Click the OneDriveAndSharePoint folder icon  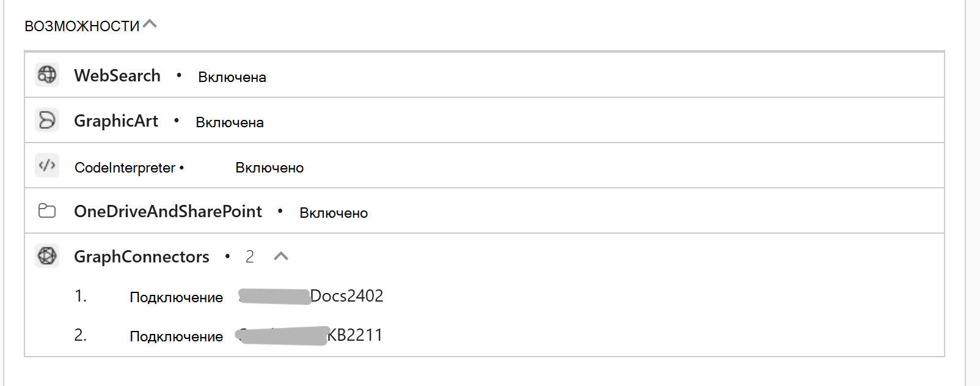pos(46,210)
